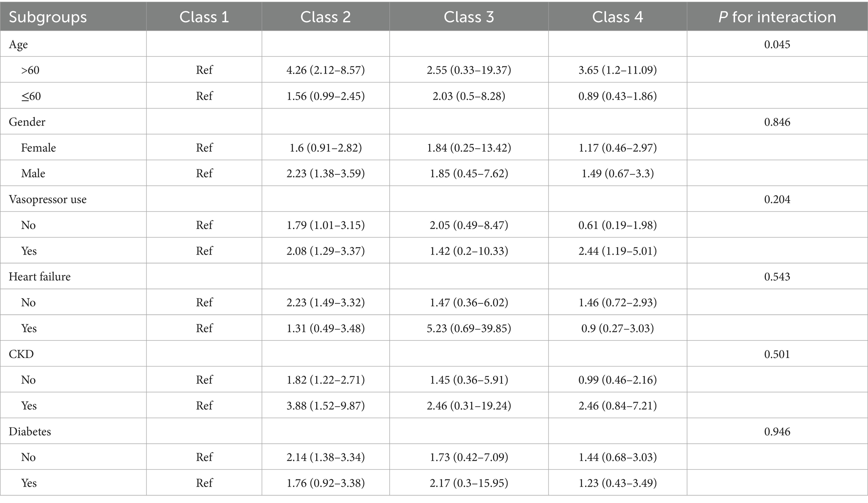Click the 0.045 interaction P value
Screen dimensions: 868x503
(777, 45)
